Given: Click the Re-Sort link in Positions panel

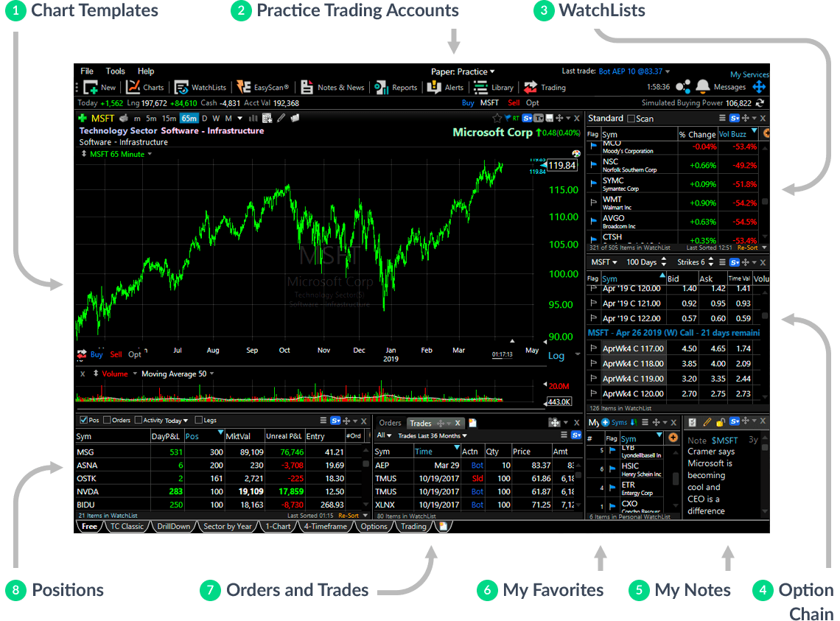Looking at the screenshot, I should click(x=350, y=516).
